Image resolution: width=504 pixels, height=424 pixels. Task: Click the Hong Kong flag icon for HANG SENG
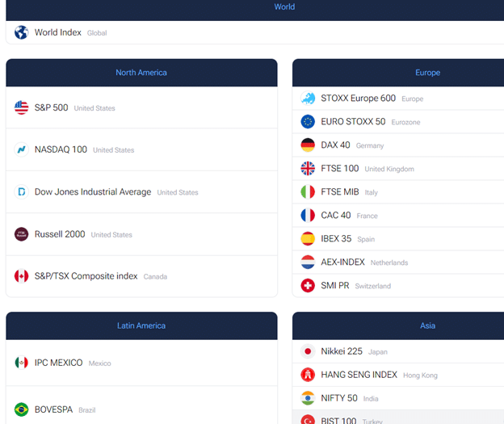click(308, 375)
